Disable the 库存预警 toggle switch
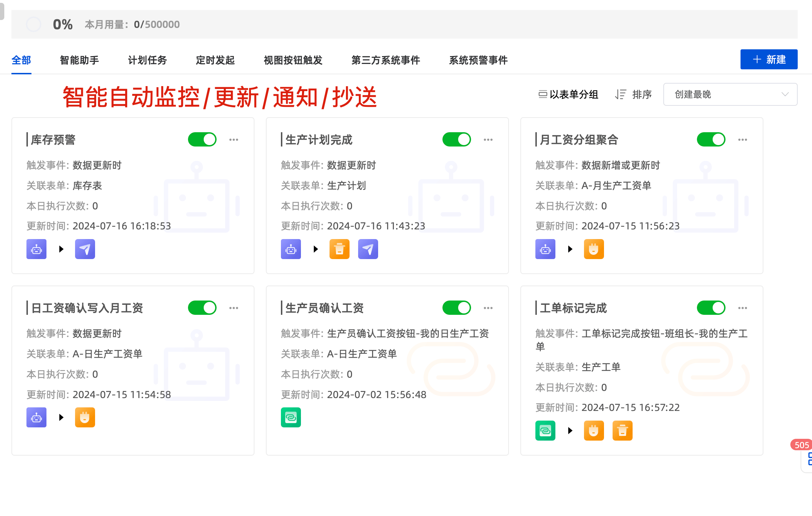Screen dimensions: 812x516 point(202,139)
